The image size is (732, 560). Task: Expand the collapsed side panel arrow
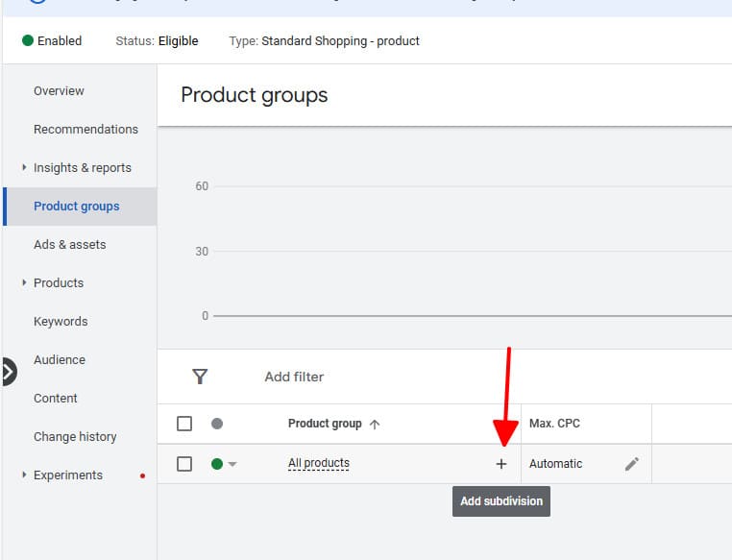pos(8,371)
